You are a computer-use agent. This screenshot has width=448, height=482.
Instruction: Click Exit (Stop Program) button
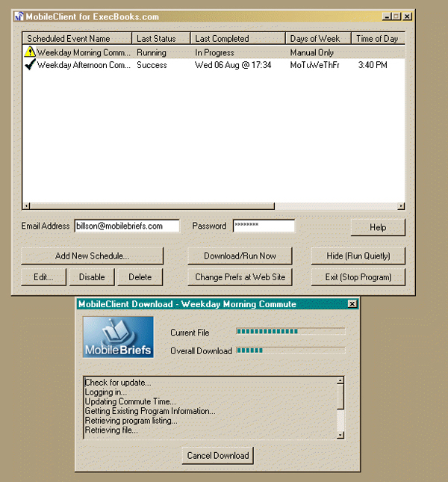tap(358, 277)
